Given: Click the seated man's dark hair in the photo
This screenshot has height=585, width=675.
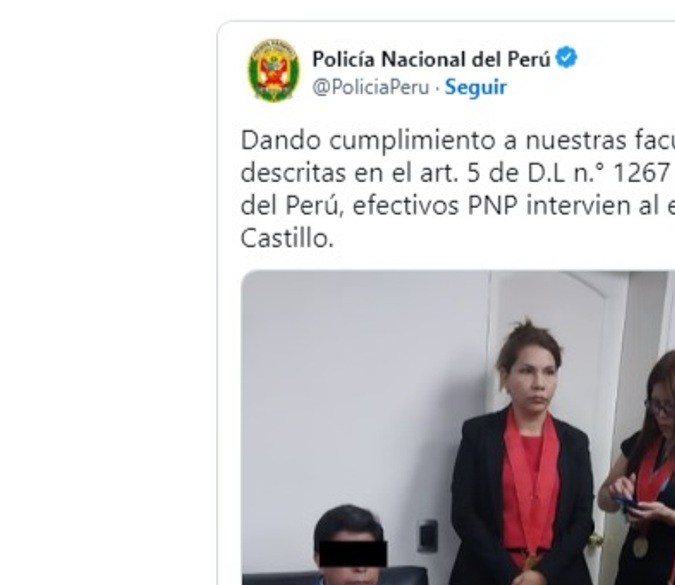Looking at the screenshot, I should click(348, 523).
